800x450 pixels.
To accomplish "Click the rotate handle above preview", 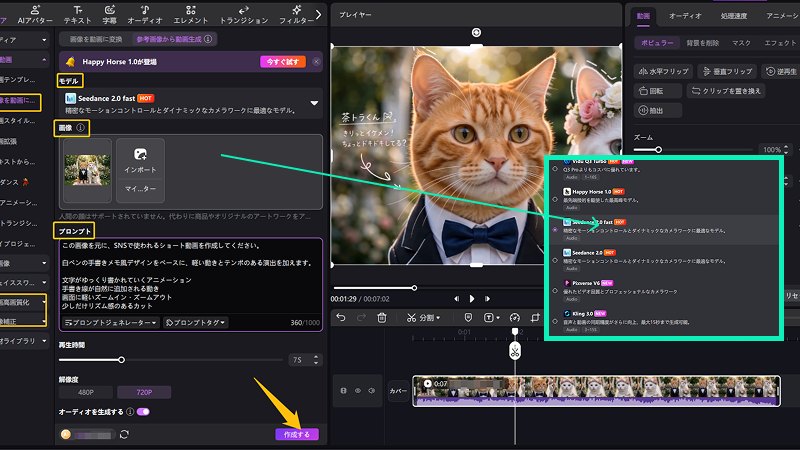I will tap(476, 33).
